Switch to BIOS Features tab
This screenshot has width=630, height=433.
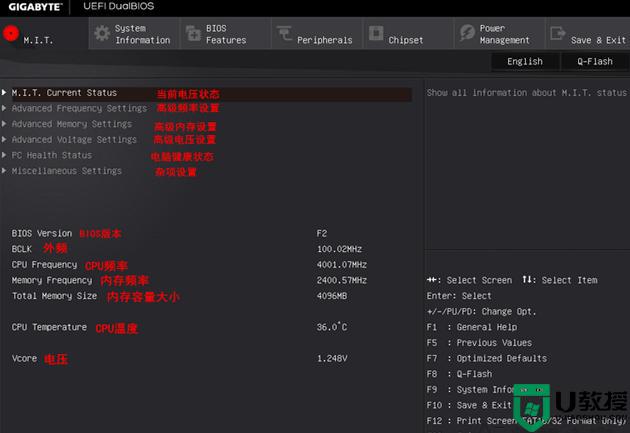[x=225, y=34]
